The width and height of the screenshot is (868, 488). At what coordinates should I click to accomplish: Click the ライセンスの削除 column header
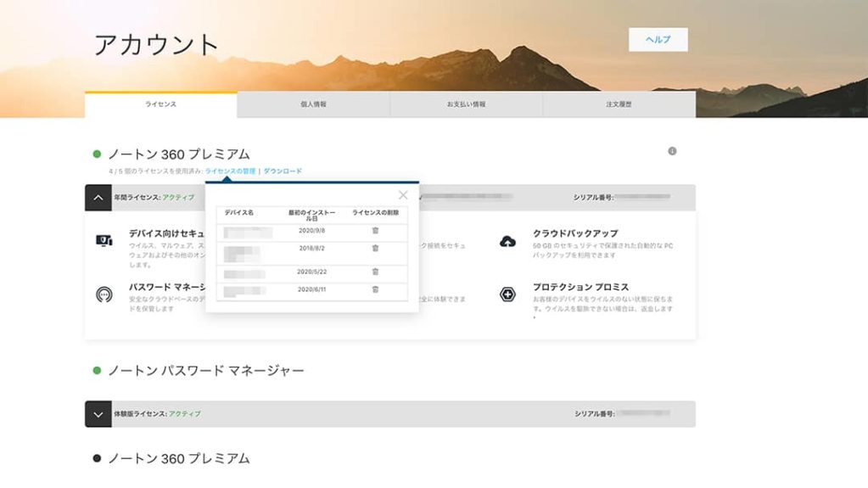(x=375, y=213)
